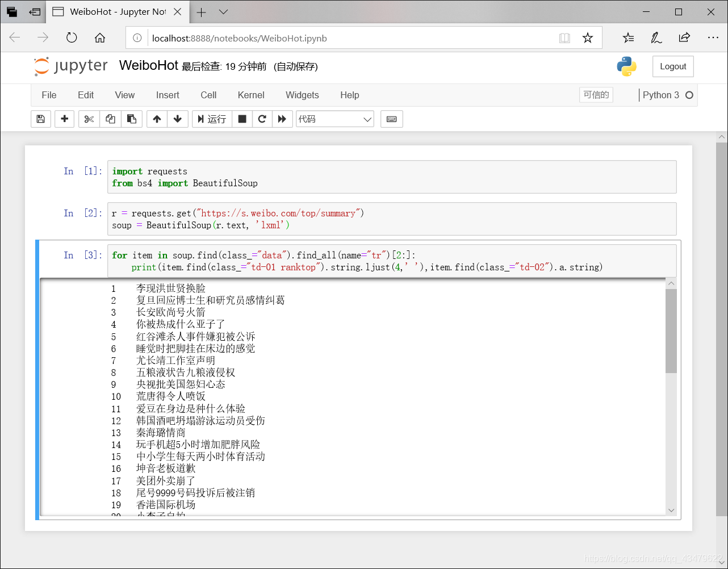Open the Help menu

[350, 95]
